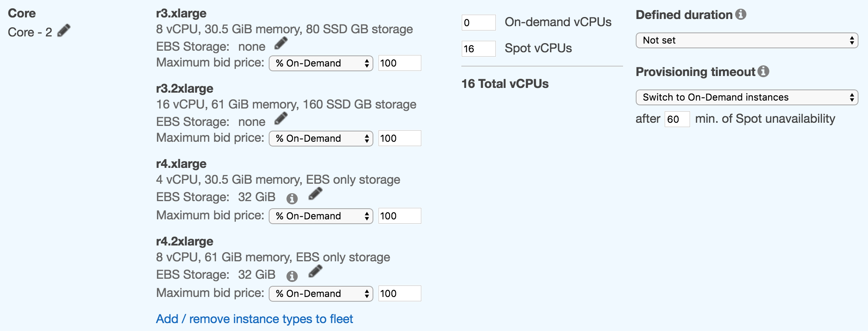
Task: Edit EBS storage for r3.2xlarge
Action: 281,119
